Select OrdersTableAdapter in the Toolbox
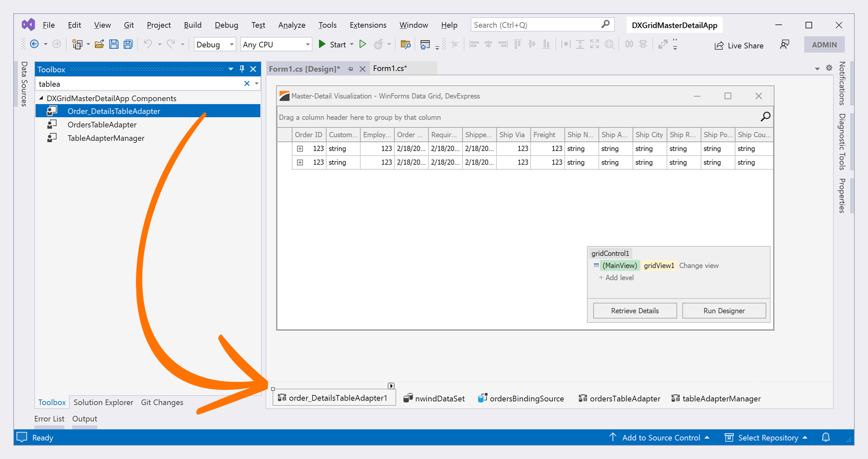 pos(102,124)
